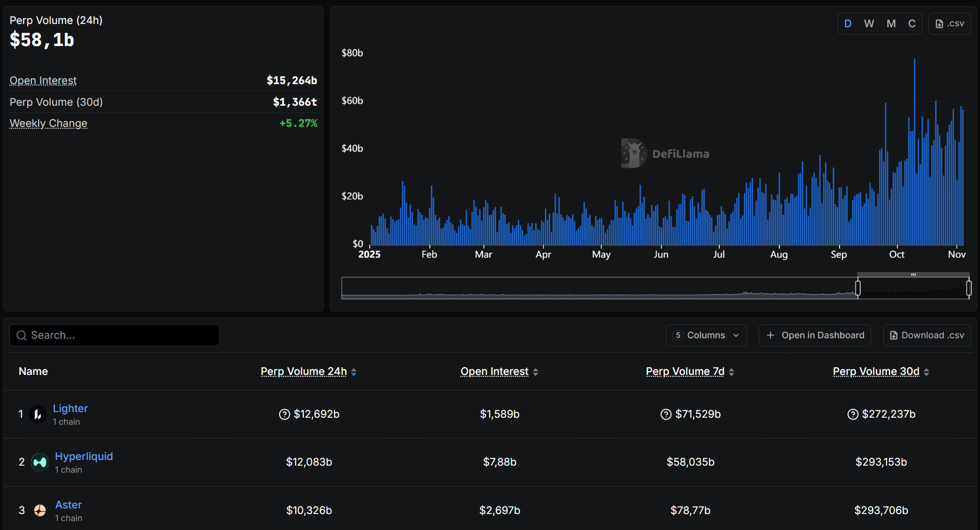Select Monthly (M) chart grouping
Image resolution: width=980 pixels, height=530 pixels.
point(891,24)
